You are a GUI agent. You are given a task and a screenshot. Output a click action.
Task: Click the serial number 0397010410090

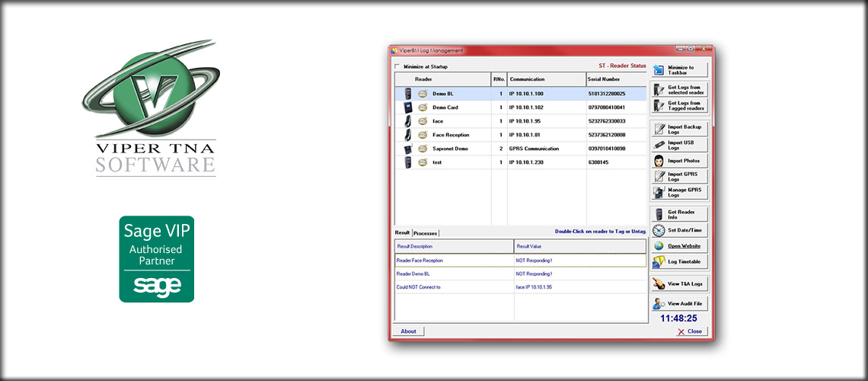tap(607, 149)
